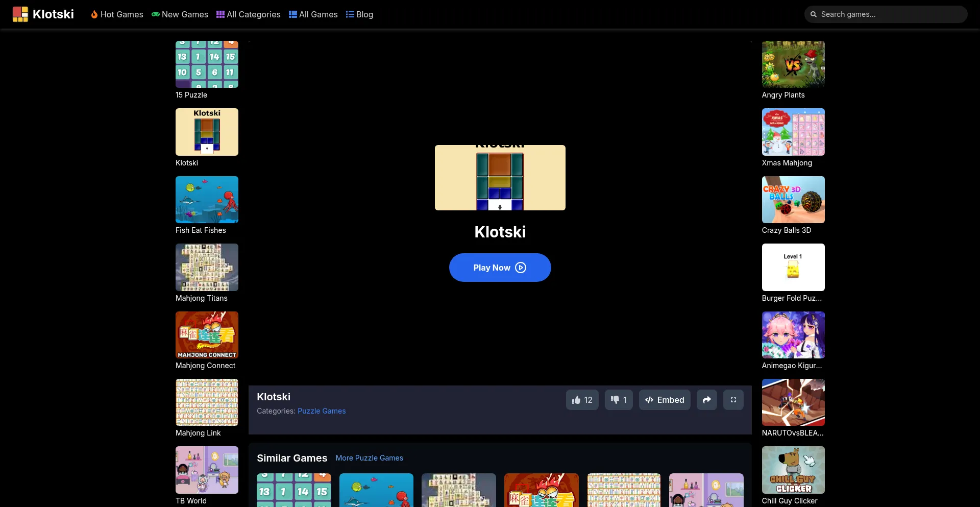The width and height of the screenshot is (980, 507).
Task: Open 15 Puzzle thumbnail in left sidebar
Action: [207, 64]
